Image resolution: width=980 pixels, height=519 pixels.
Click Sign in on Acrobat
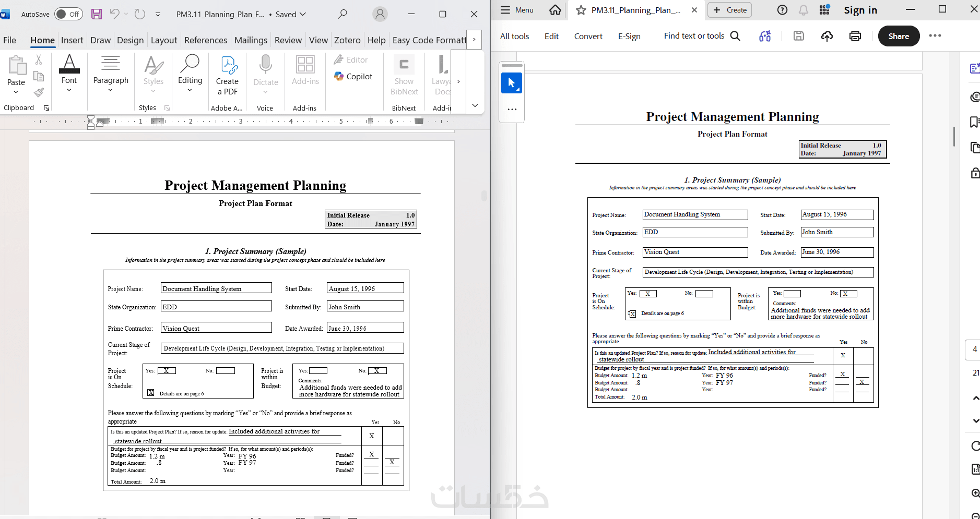click(x=860, y=10)
